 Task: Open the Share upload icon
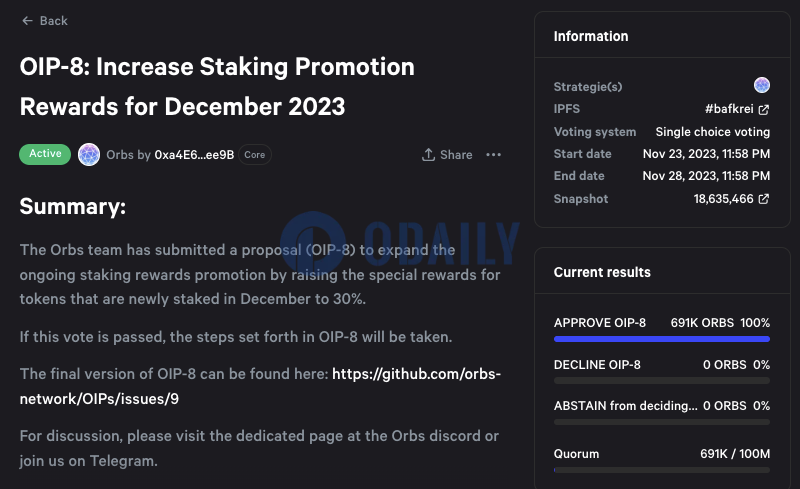pos(429,155)
